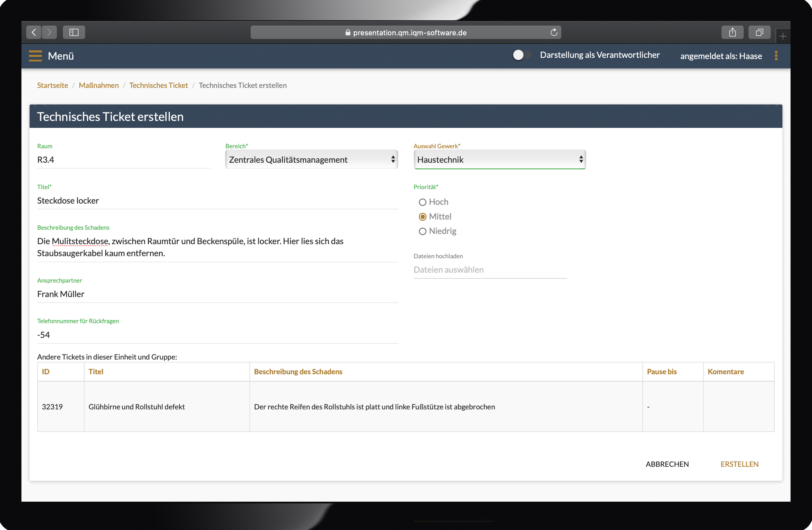Click Dateien auswählen upload field
The height and width of the screenshot is (530, 812).
(490, 270)
